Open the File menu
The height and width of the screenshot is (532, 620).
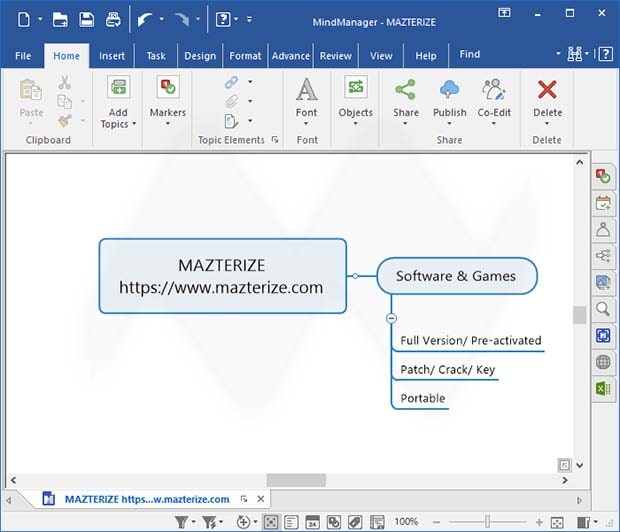pyautogui.click(x=23, y=56)
